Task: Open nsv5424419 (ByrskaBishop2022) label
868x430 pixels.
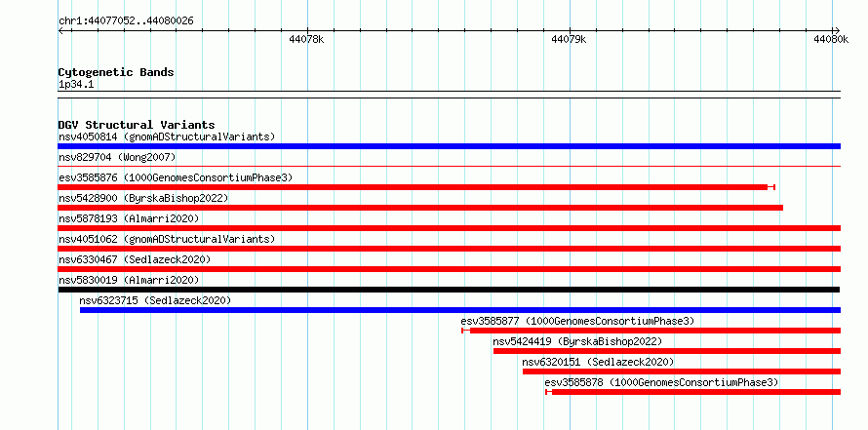Action: click(577, 341)
